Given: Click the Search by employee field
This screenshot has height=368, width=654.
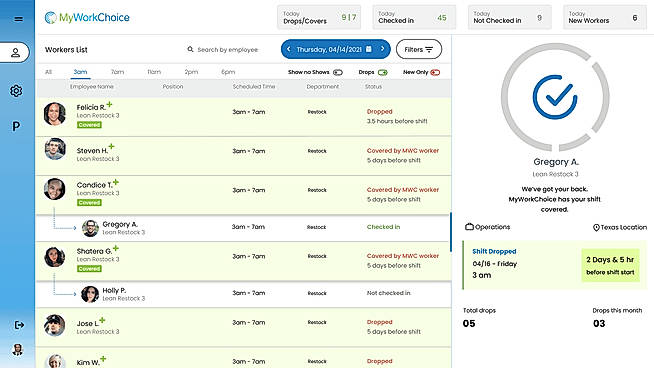Looking at the screenshot, I should point(227,49).
